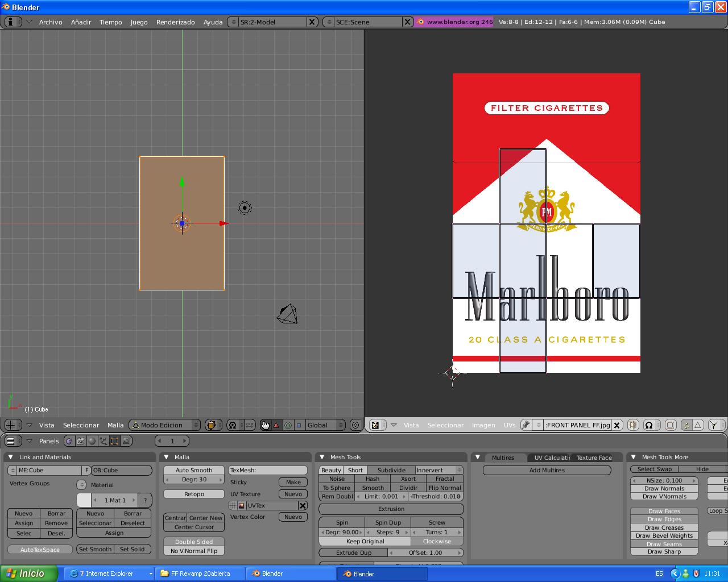Click the Scene context icon in Panels header
This screenshot has height=582, width=728.
126,441
